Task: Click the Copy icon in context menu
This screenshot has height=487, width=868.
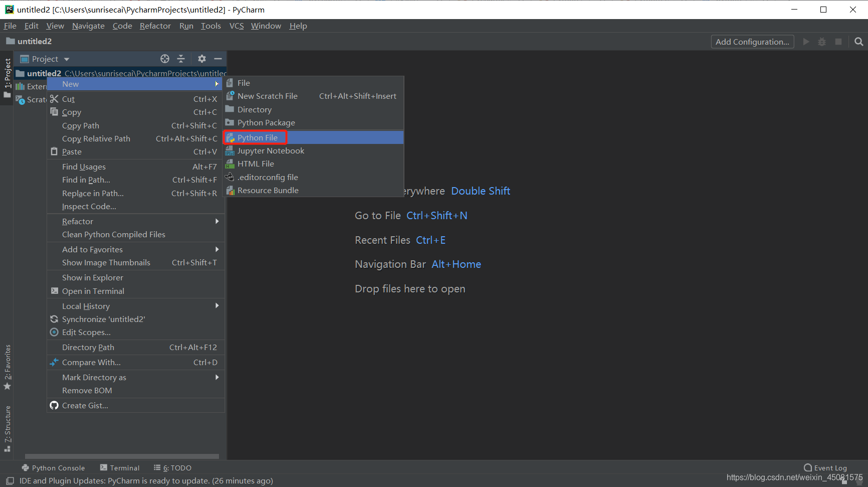Action: coord(54,112)
